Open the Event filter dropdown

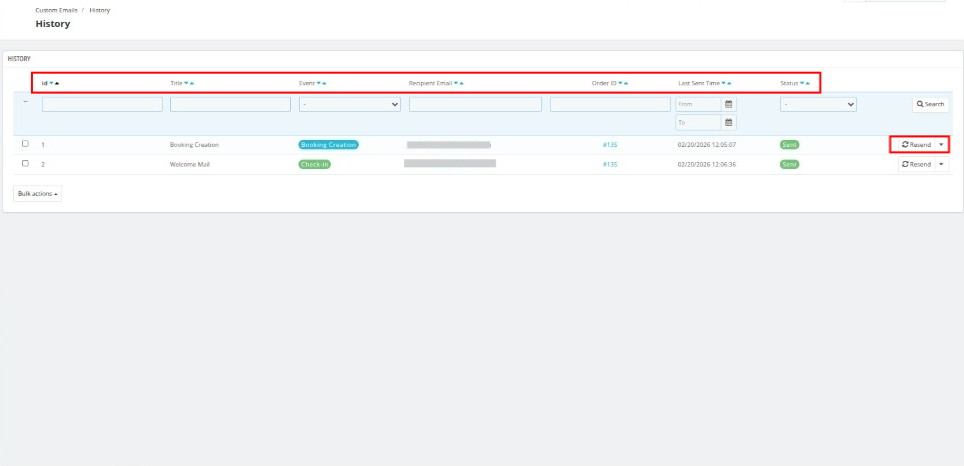click(x=349, y=104)
